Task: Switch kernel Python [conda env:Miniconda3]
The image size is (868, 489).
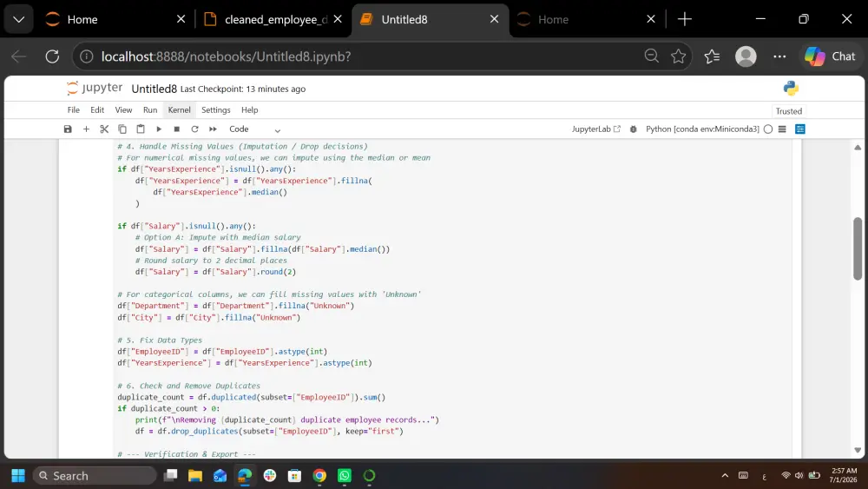Action: click(x=702, y=129)
